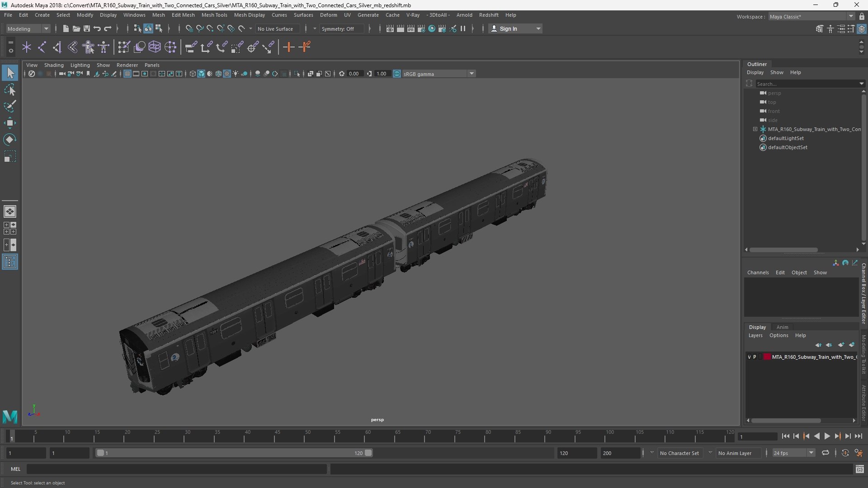The height and width of the screenshot is (488, 868).
Task: Open the Modeling menu set dropdown
Action: 28,28
